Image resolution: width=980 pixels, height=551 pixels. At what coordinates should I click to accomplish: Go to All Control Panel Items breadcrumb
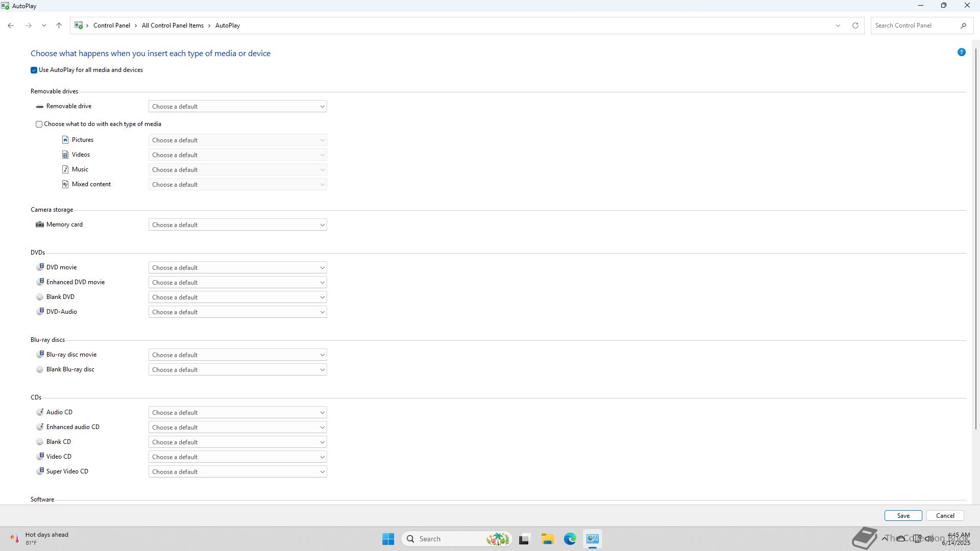point(173,26)
